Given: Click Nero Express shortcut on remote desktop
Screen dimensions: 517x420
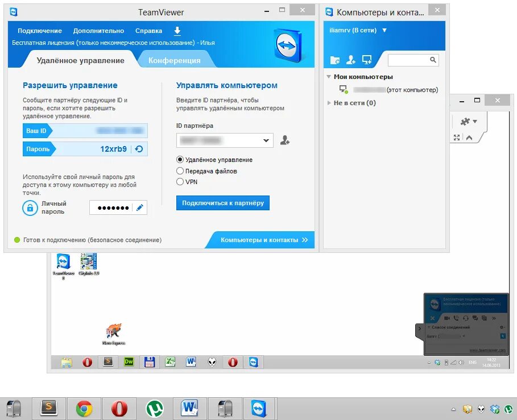Looking at the screenshot, I should tap(114, 334).
